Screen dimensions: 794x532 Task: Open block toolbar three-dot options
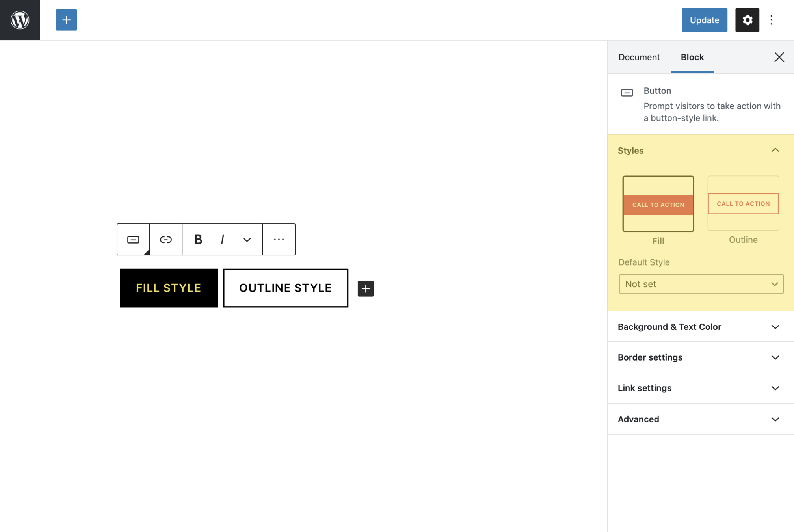pyautogui.click(x=279, y=239)
